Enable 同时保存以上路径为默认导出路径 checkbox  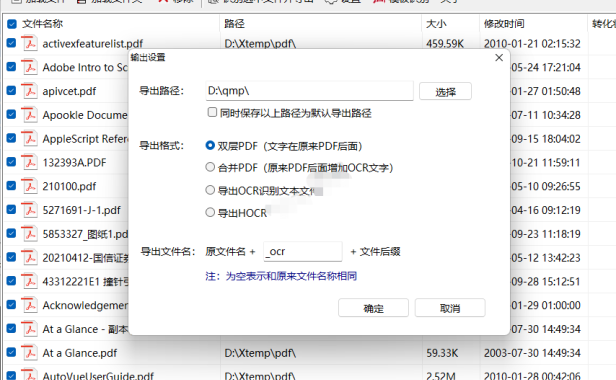click(x=212, y=112)
